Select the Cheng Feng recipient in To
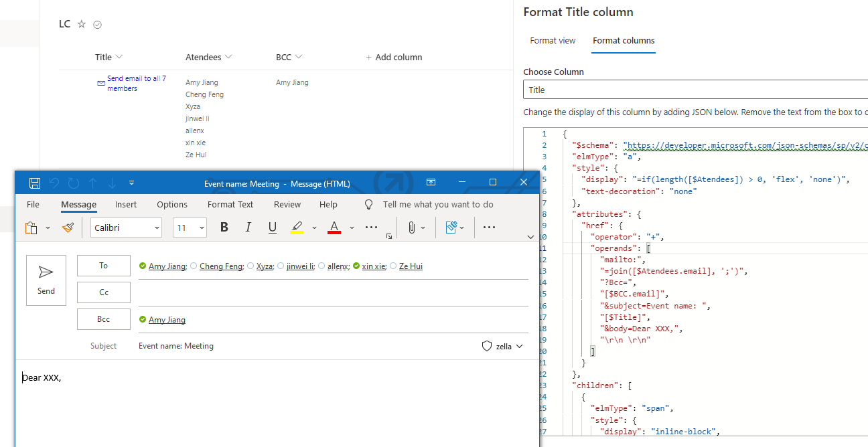Image resolution: width=868 pixels, height=447 pixels. tap(221, 266)
